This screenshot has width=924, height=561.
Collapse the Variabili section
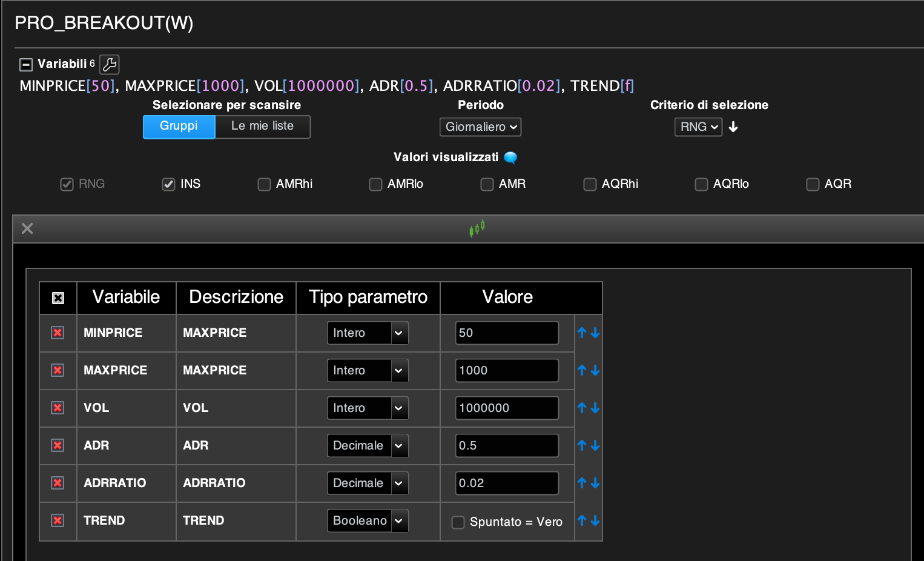[x=26, y=64]
